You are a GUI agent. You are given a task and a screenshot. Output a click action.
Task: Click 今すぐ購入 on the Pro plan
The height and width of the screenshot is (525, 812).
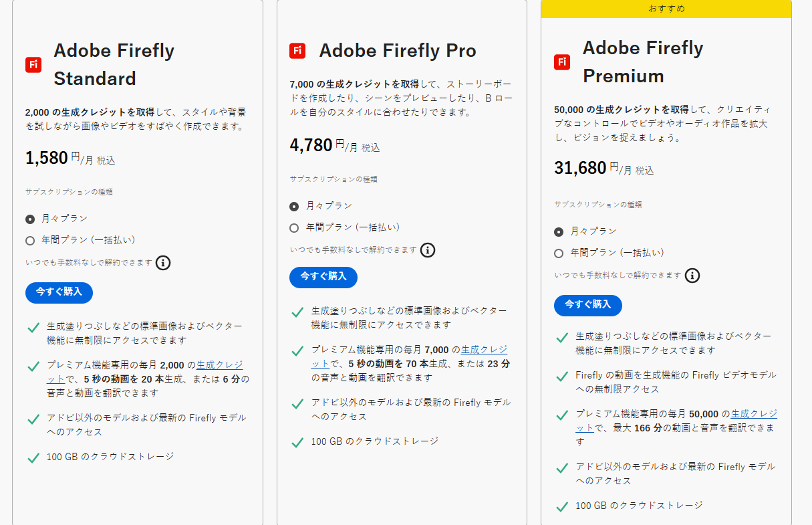(x=323, y=277)
